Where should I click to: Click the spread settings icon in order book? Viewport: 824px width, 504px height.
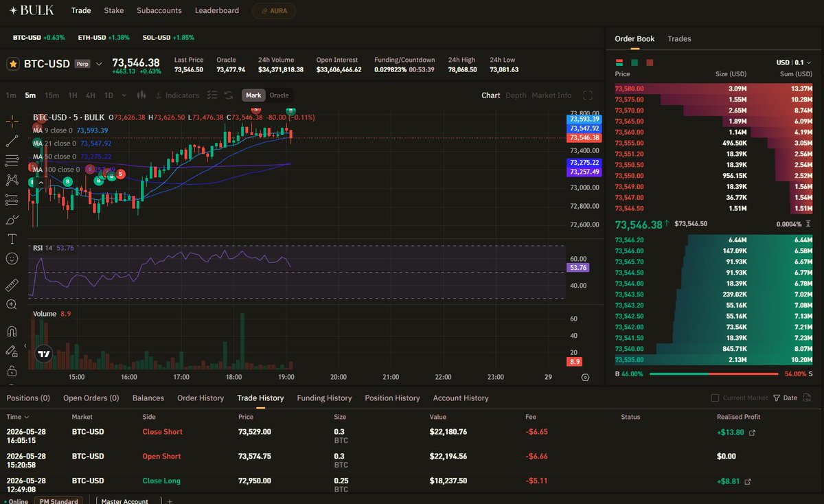click(808, 225)
